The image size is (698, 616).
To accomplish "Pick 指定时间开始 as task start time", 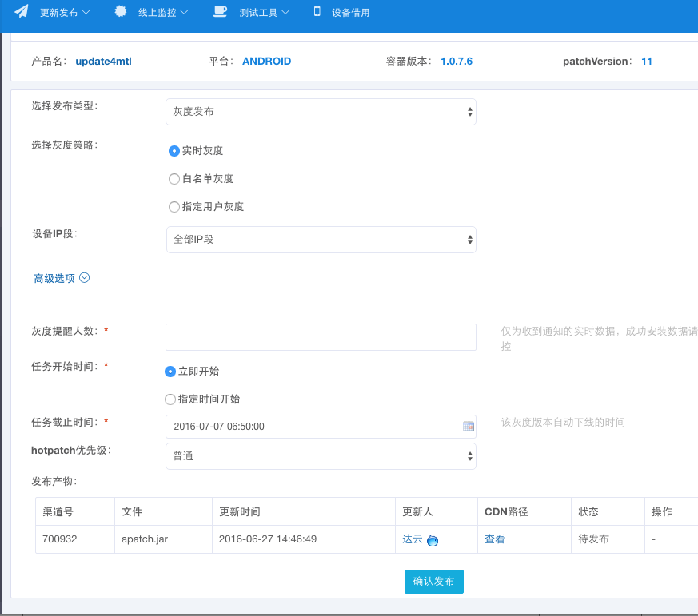I will coord(170,399).
